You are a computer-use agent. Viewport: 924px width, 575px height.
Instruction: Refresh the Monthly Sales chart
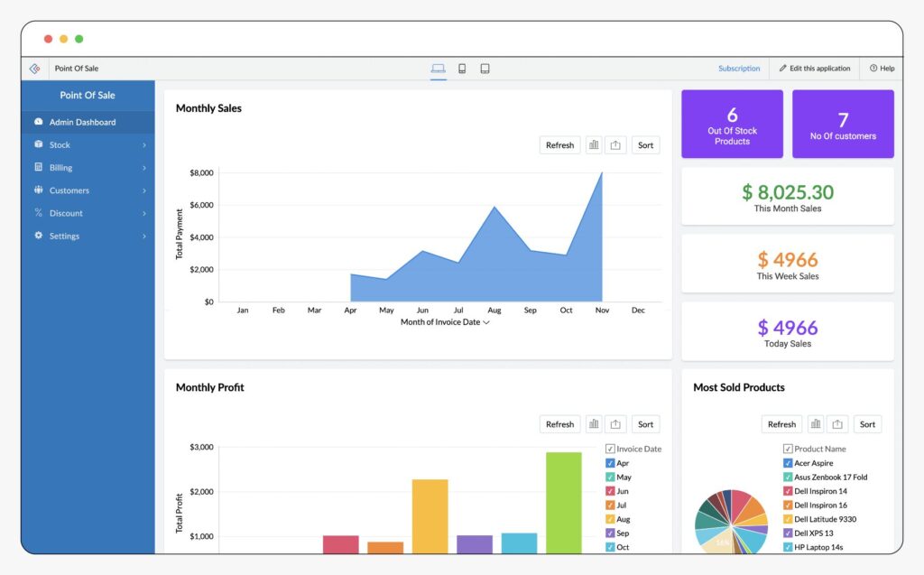click(x=559, y=144)
